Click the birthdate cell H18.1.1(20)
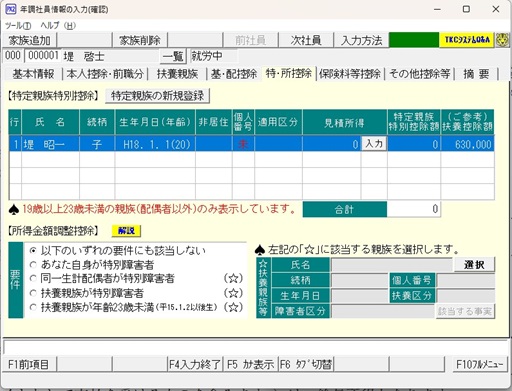 [155, 144]
